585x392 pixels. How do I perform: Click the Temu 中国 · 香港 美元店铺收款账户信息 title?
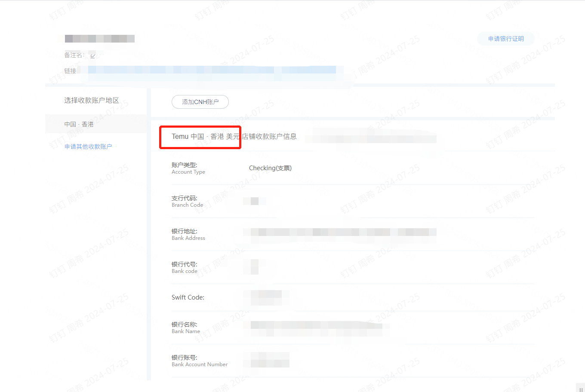(x=234, y=137)
